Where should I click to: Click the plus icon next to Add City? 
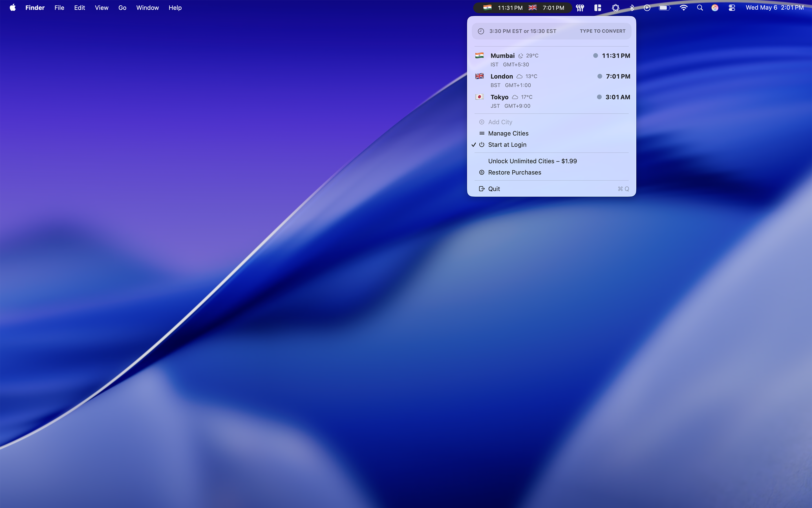coord(482,122)
